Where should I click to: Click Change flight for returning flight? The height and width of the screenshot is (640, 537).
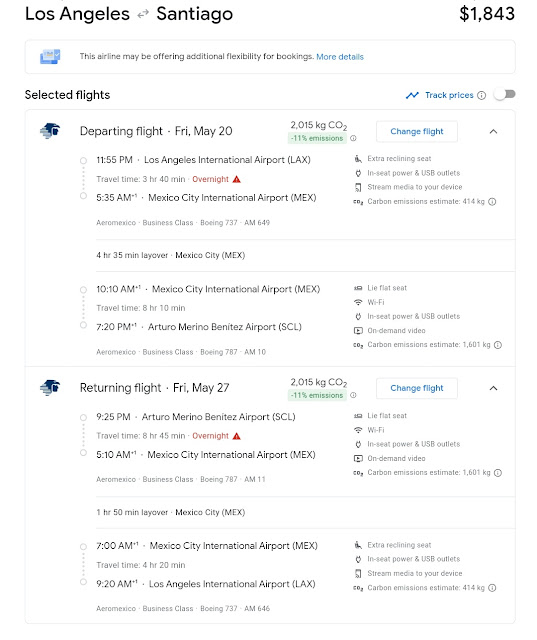(417, 388)
